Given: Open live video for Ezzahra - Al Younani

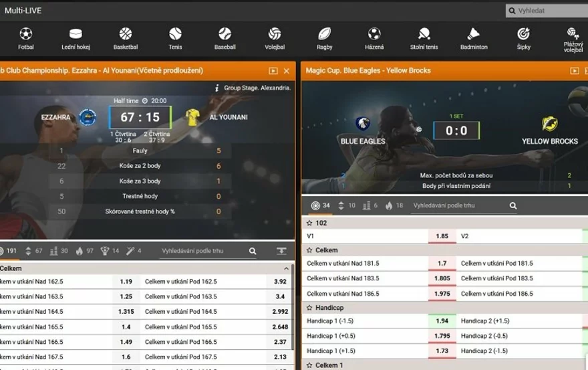Looking at the screenshot, I should click(273, 71).
